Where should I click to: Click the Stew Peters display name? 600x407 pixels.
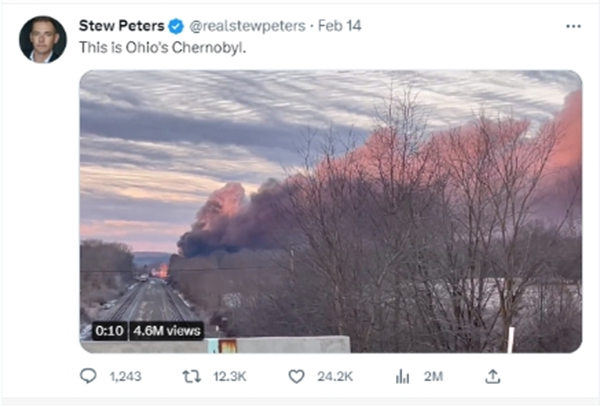[x=120, y=25]
